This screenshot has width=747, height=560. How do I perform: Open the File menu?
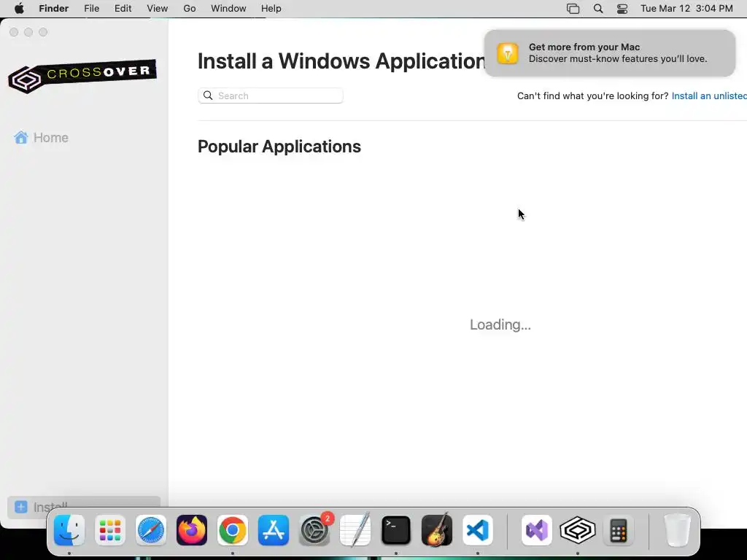(x=91, y=9)
